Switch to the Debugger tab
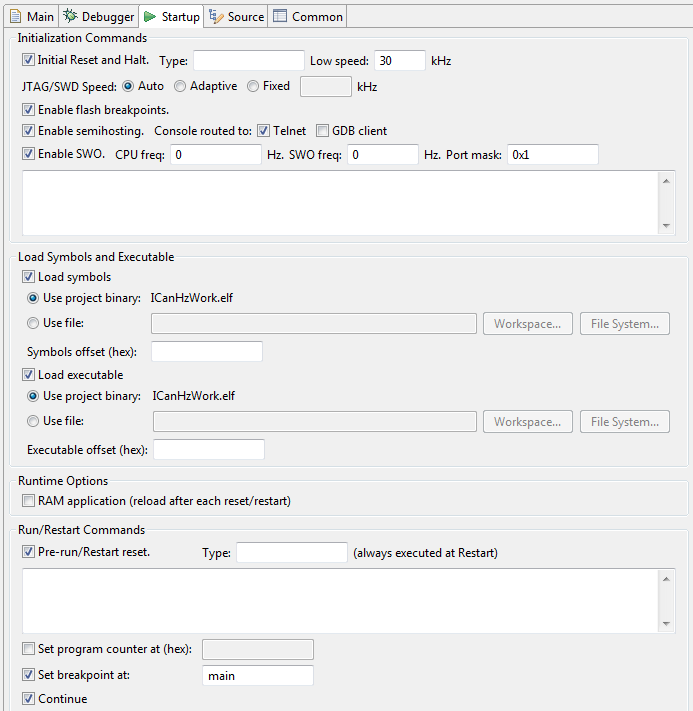 (98, 16)
